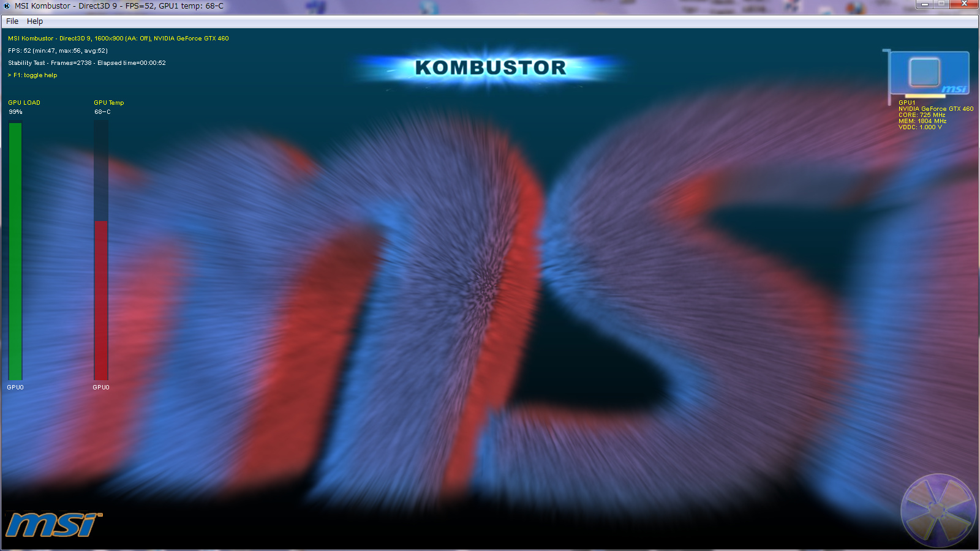Click the GPU0 label under the load bar

(x=15, y=388)
